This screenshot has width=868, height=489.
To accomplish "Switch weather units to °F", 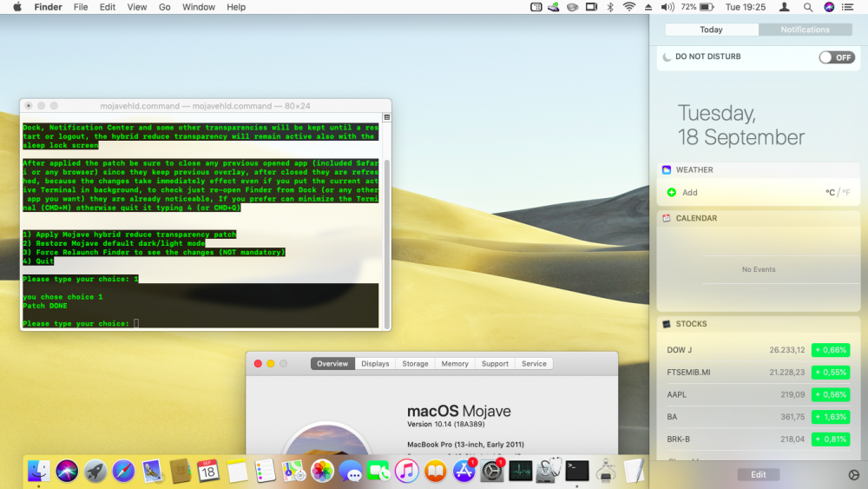I will point(846,193).
